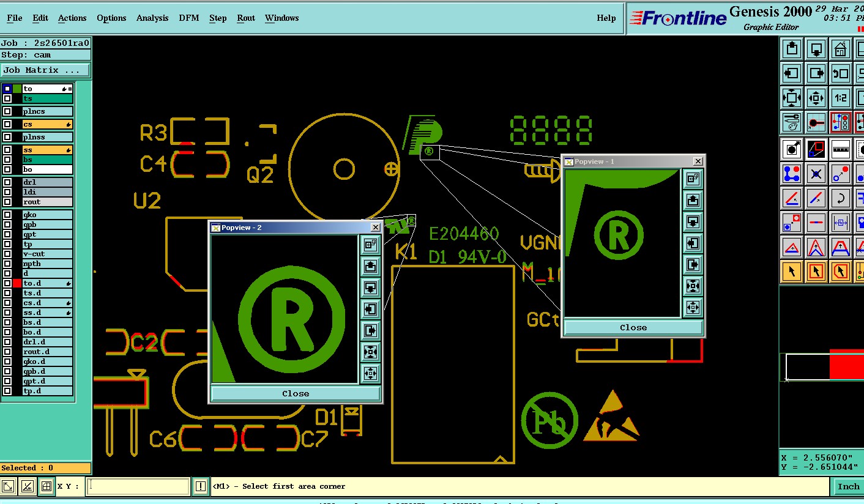The width and height of the screenshot is (864, 504).
Task: Enable the drl layer checkbox
Action: point(7,182)
